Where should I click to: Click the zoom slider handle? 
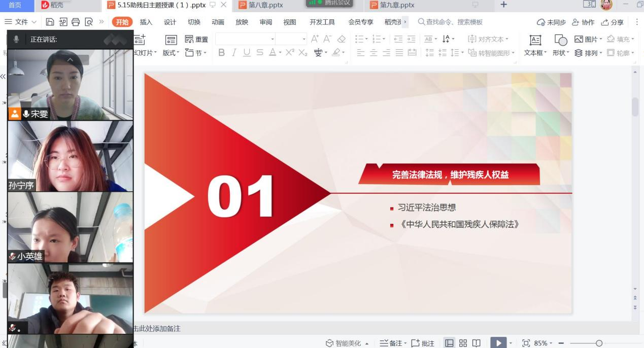click(599, 343)
